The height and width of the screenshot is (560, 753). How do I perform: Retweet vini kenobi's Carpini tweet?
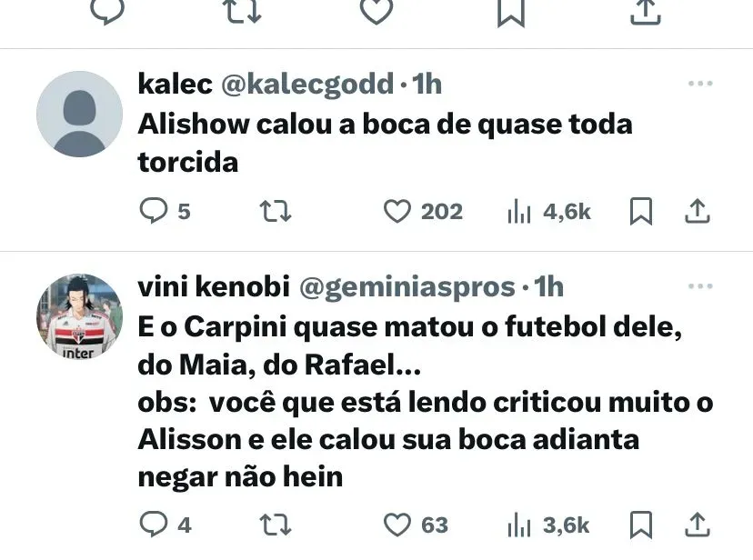coord(276,525)
